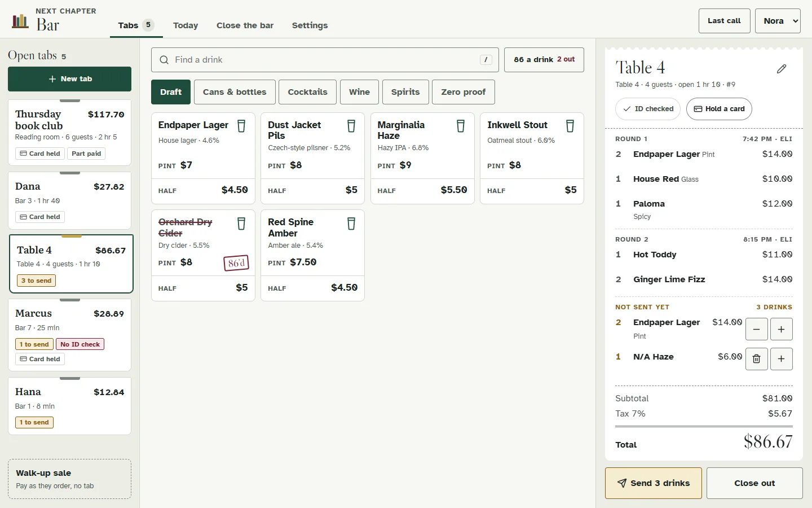Open the Nora user dropdown
Image resolution: width=812 pixels, height=508 pixels.
click(x=778, y=21)
